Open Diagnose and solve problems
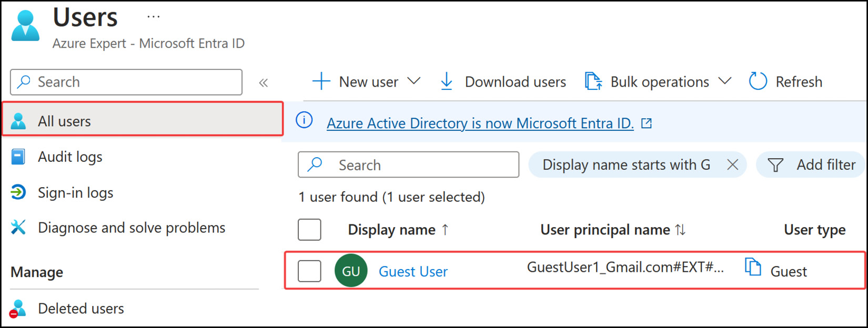868x328 pixels. point(132,228)
